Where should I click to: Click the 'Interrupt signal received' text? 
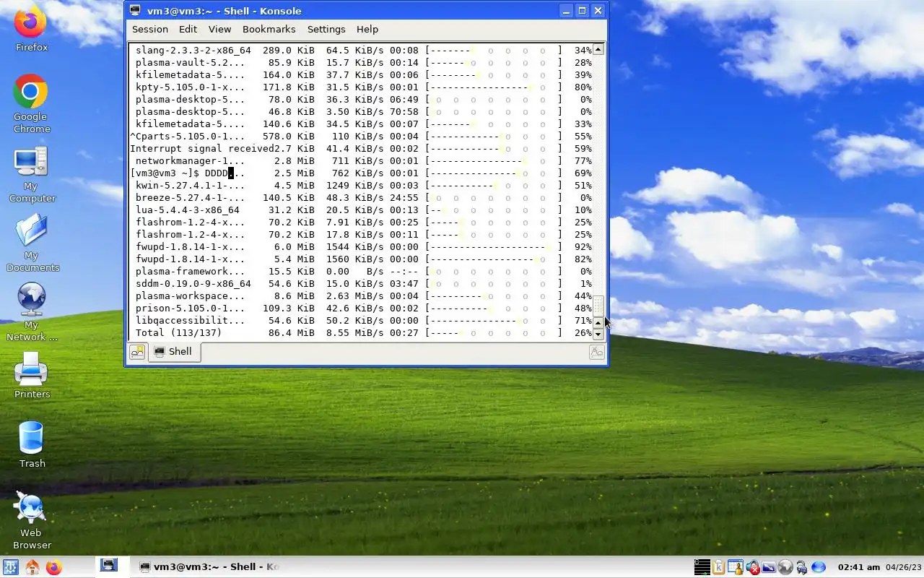click(201, 148)
